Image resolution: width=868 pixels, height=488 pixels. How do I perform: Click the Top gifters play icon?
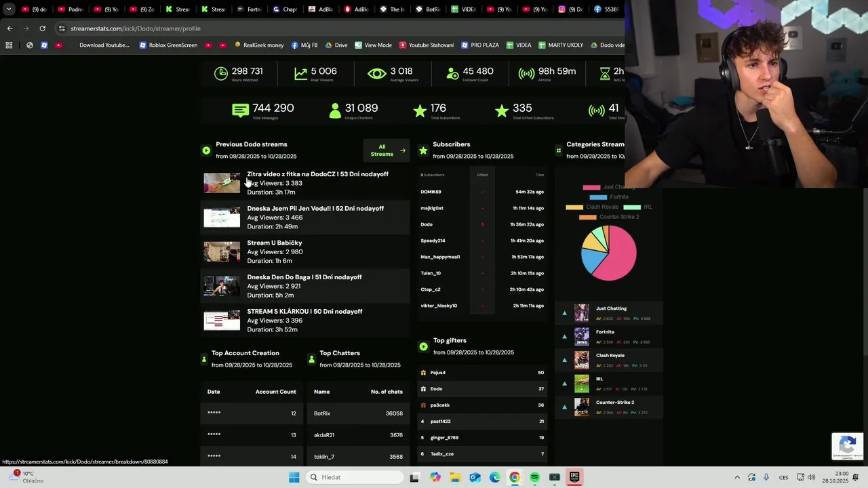(423, 346)
